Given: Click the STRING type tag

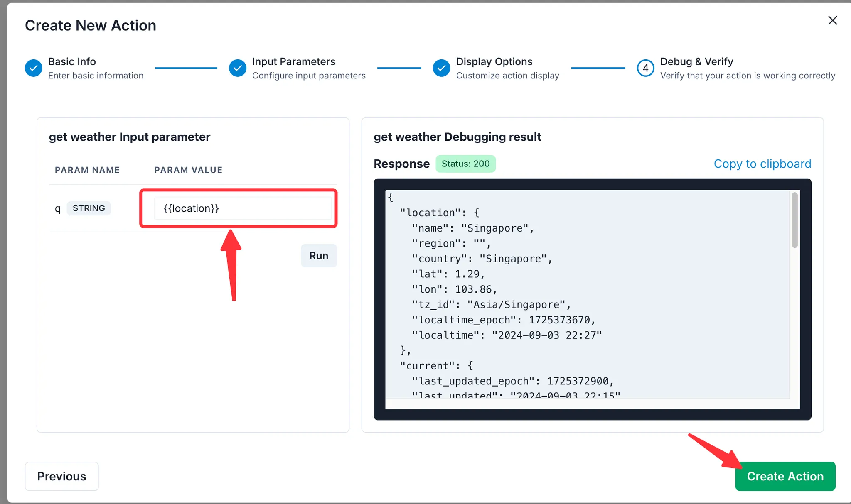Looking at the screenshot, I should click(89, 208).
